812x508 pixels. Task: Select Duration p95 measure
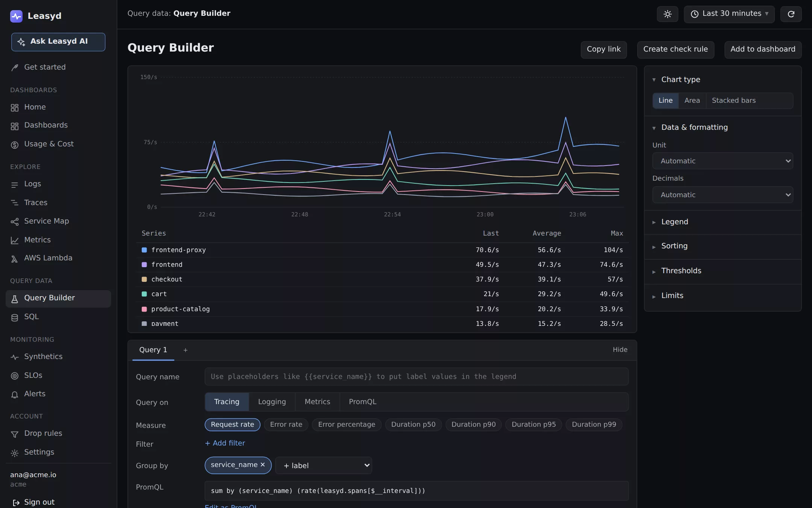point(533,424)
